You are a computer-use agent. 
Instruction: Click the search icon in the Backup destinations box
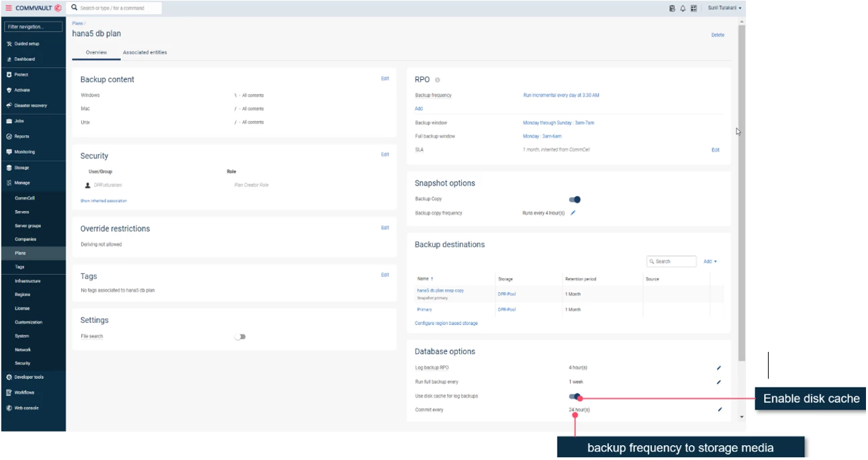[651, 261]
